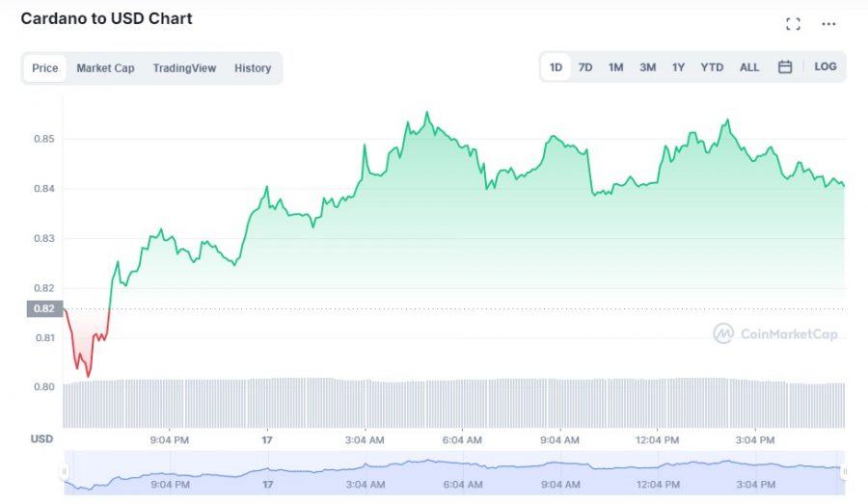Open the TradingView tab
This screenshot has height=504, width=868.
[184, 68]
